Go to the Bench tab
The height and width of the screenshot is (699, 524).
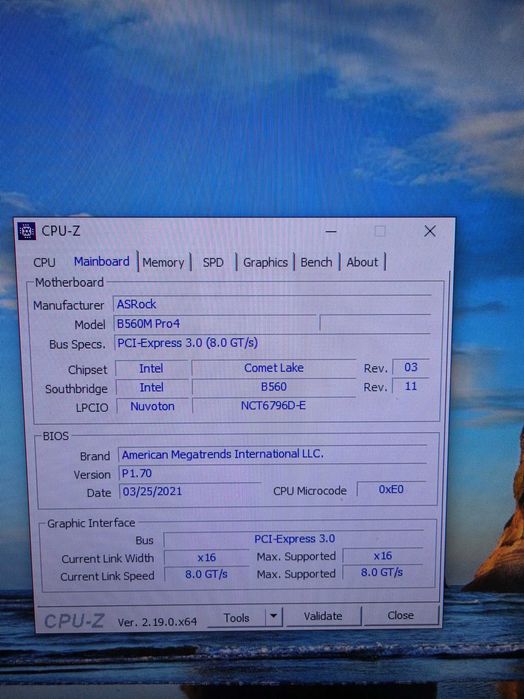click(x=316, y=262)
